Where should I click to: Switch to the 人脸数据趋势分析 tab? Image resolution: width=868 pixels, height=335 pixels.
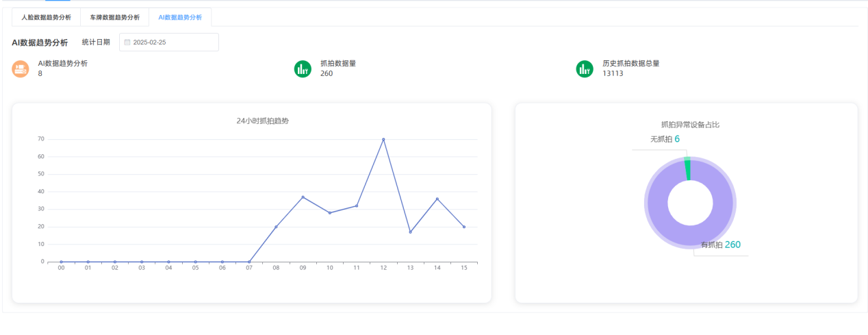(x=46, y=17)
